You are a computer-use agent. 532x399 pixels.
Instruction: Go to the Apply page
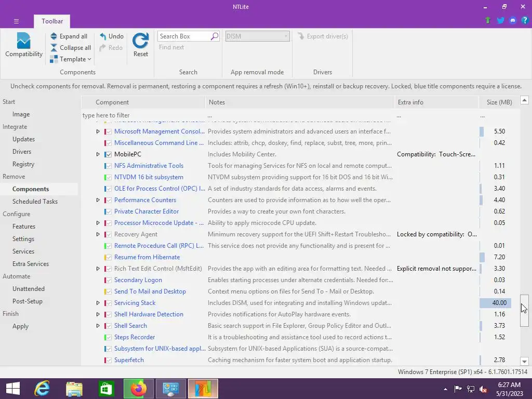tap(20, 326)
